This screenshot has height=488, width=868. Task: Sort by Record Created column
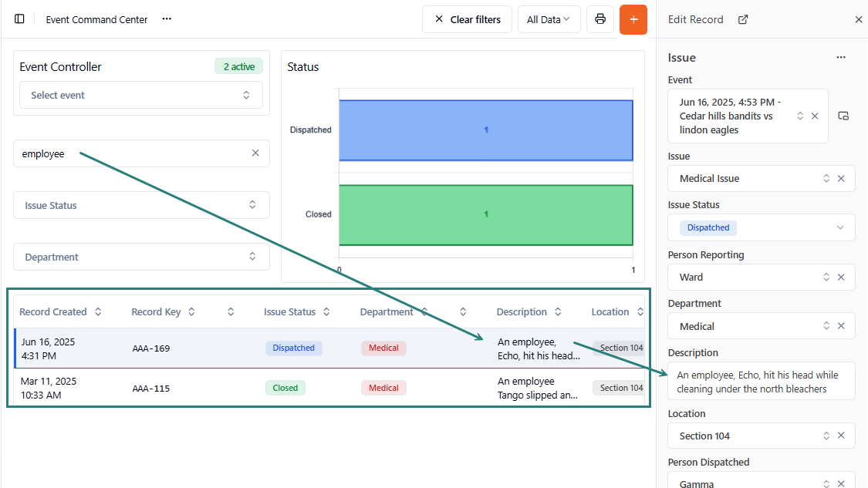coord(98,312)
